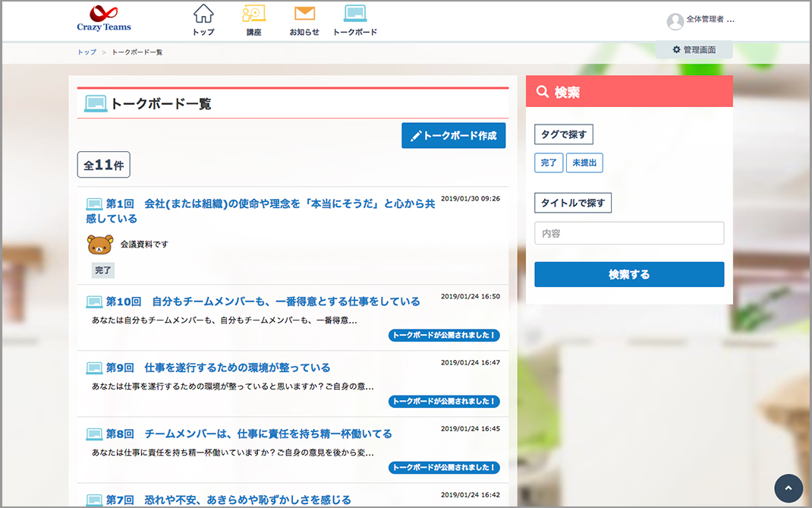
Task: Click the 2019/01/30 09:26 timestamp
Action: click(471, 198)
